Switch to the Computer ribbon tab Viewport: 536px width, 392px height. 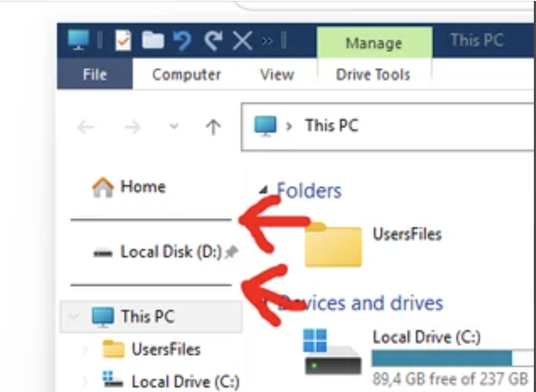[x=186, y=74]
